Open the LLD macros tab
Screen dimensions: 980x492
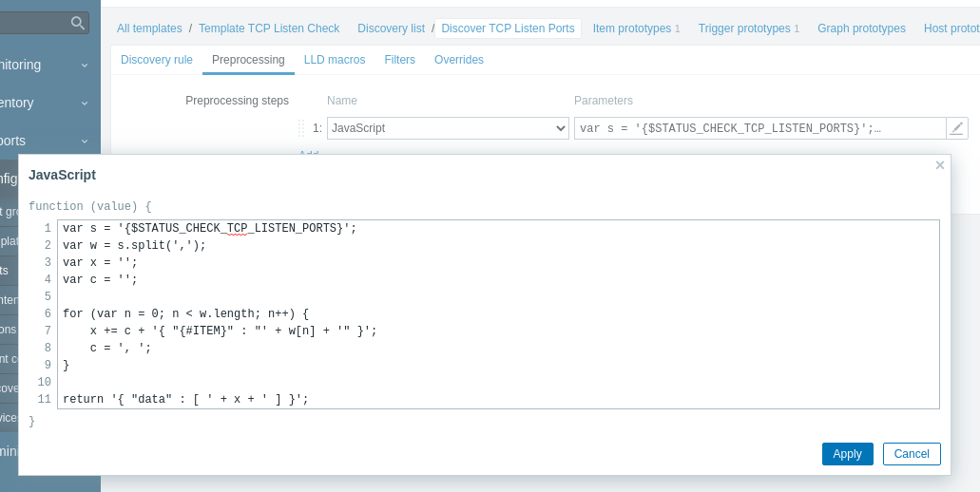335,60
